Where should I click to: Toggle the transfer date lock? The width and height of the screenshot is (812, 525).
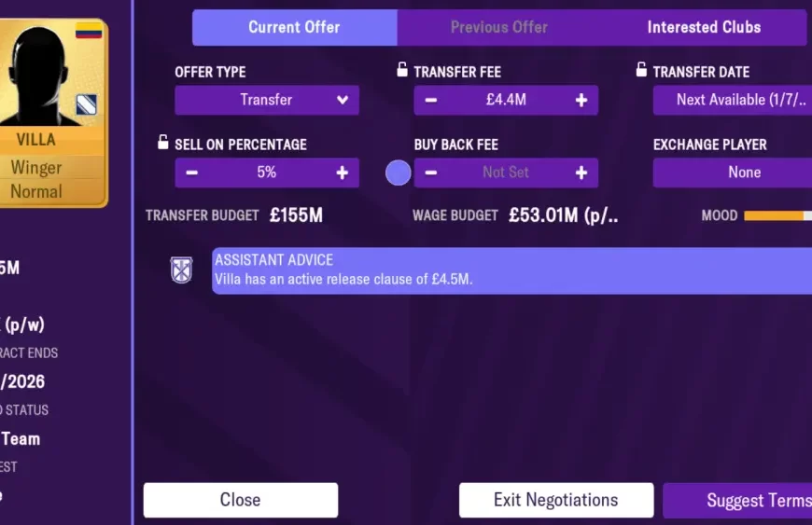pyautogui.click(x=641, y=70)
